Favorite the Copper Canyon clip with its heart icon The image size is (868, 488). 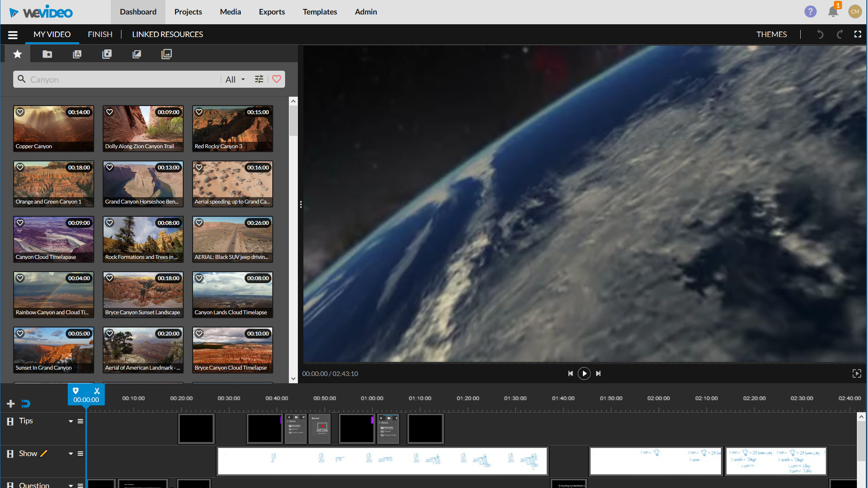20,112
